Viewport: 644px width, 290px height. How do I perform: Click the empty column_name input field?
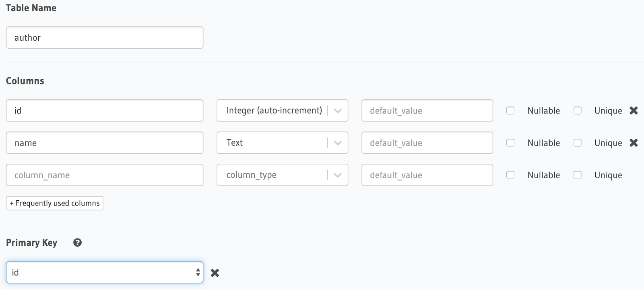(105, 175)
